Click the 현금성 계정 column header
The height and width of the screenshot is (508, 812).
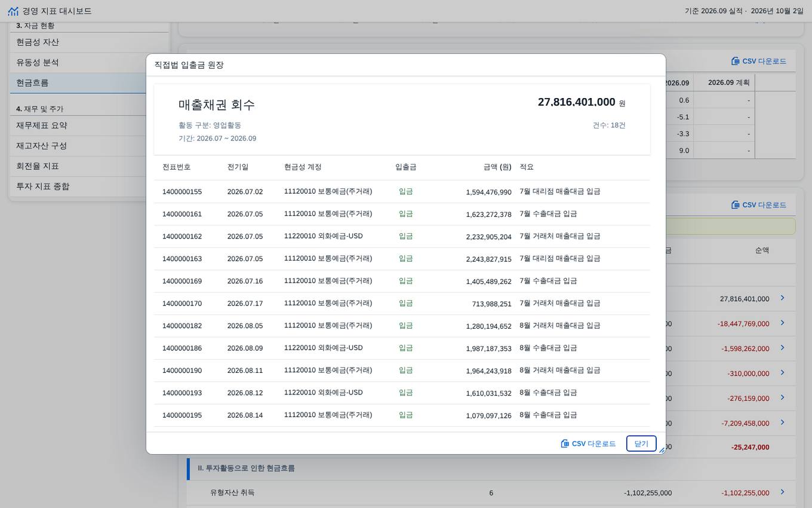pos(303,167)
